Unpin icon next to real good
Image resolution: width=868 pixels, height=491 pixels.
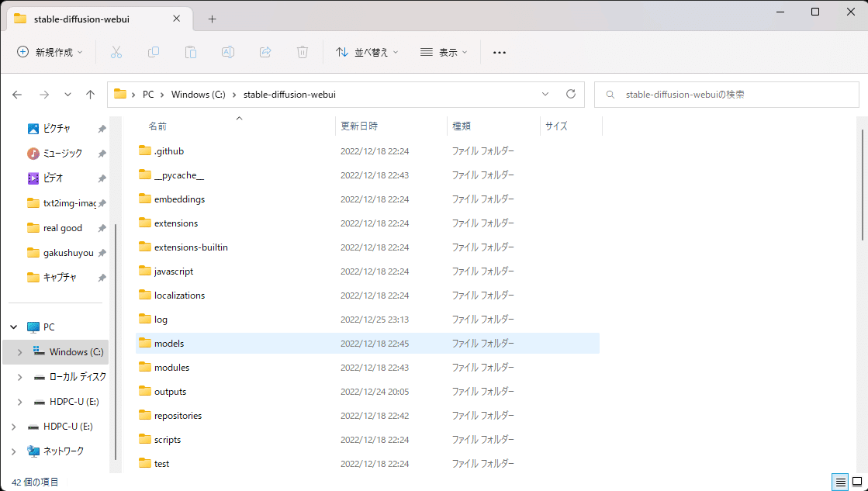coord(102,228)
